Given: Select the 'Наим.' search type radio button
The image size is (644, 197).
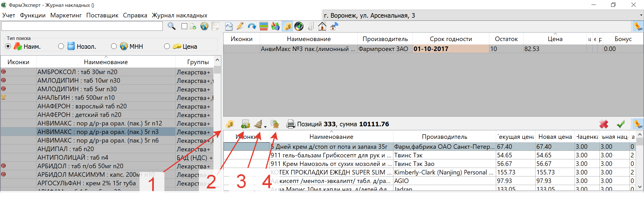Looking at the screenshot, I should (8, 46).
